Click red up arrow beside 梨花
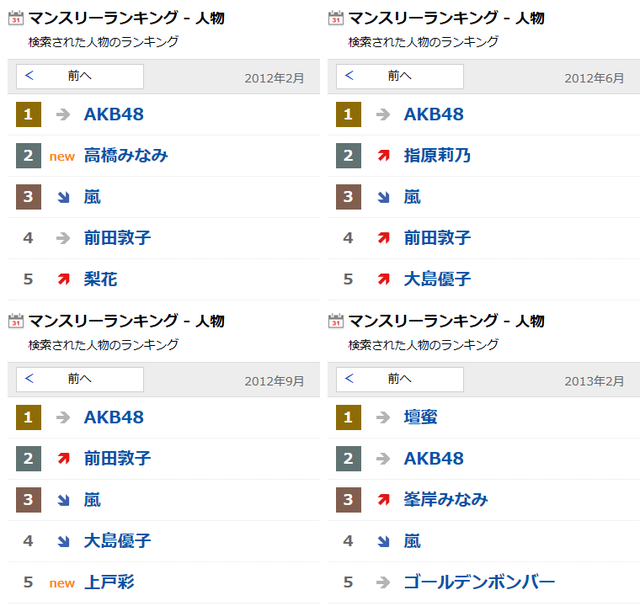The width and height of the screenshot is (640, 606). [x=63, y=279]
